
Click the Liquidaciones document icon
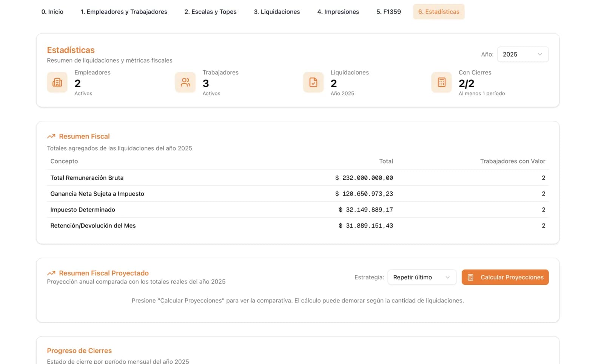[313, 82]
